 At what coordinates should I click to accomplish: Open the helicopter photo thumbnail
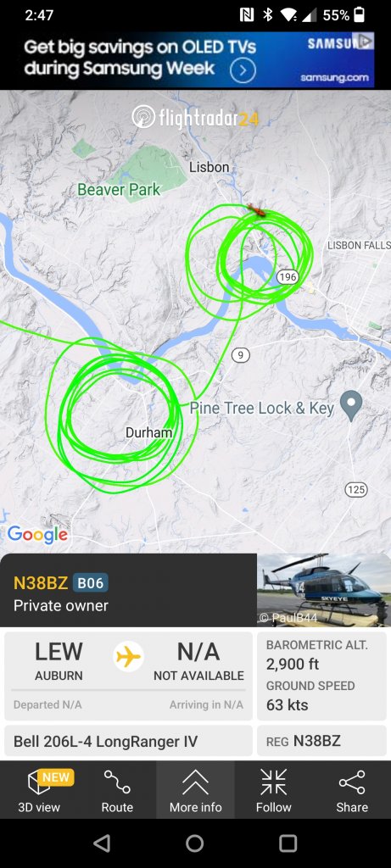pyautogui.click(x=324, y=590)
